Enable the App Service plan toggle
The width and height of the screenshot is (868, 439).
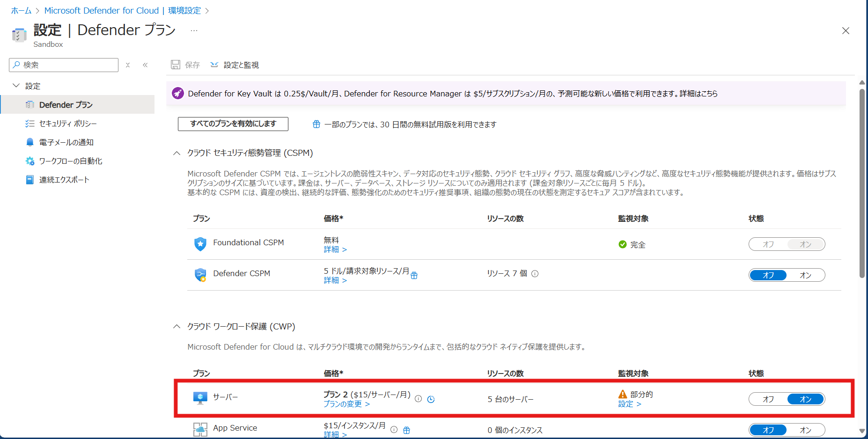[805, 430]
